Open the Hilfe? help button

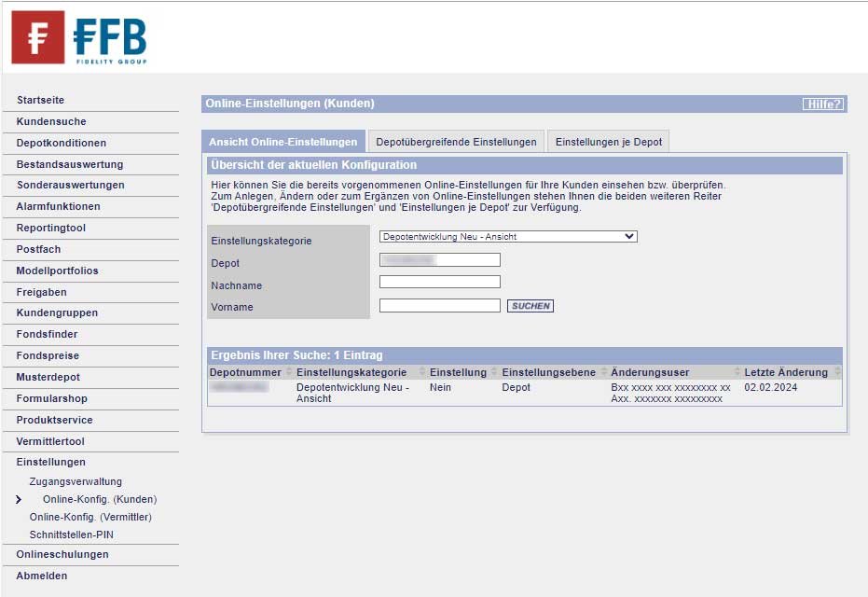824,104
